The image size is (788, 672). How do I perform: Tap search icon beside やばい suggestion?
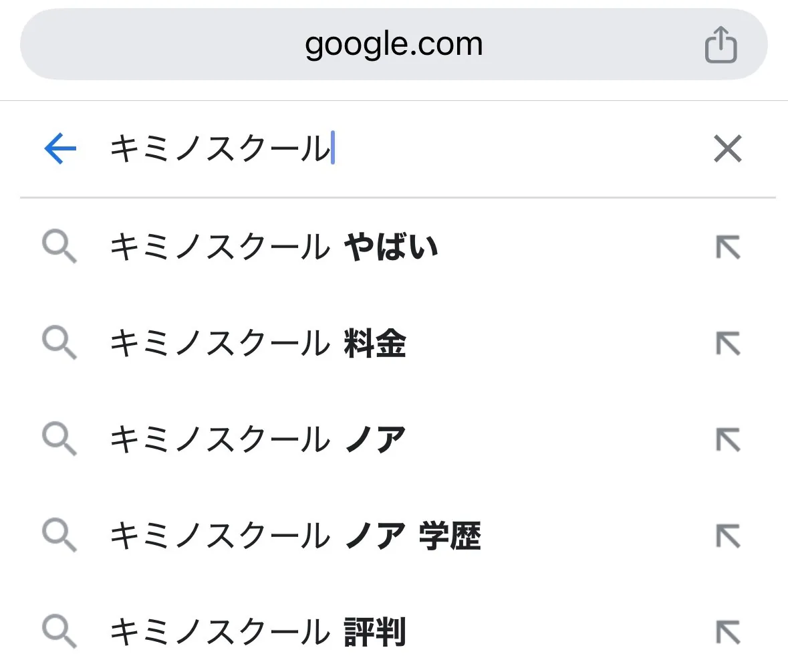point(59,248)
